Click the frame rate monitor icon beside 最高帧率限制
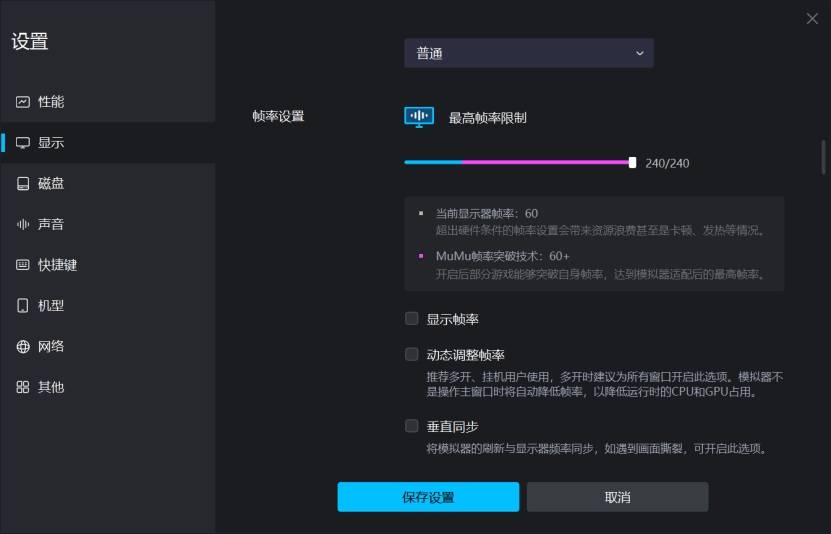This screenshot has width=831, height=534. (x=419, y=117)
